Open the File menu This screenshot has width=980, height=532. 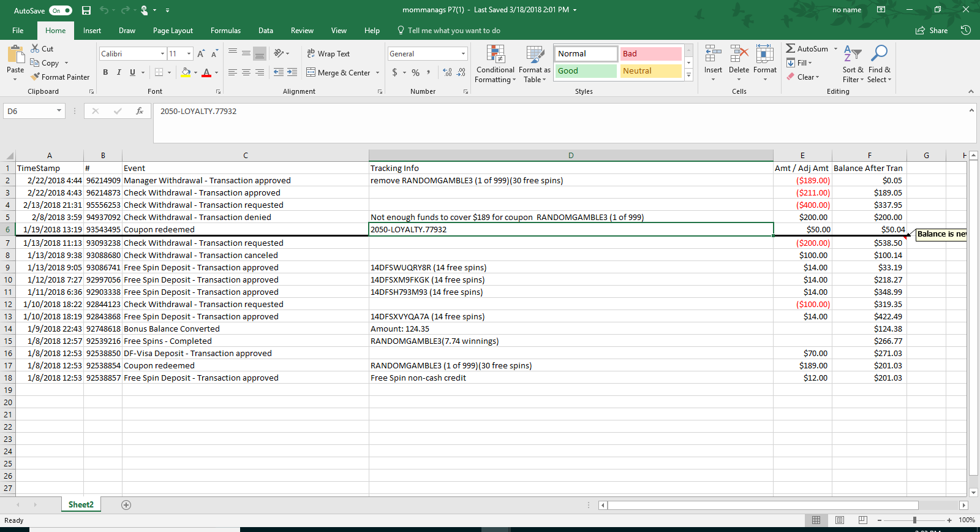tap(18, 31)
